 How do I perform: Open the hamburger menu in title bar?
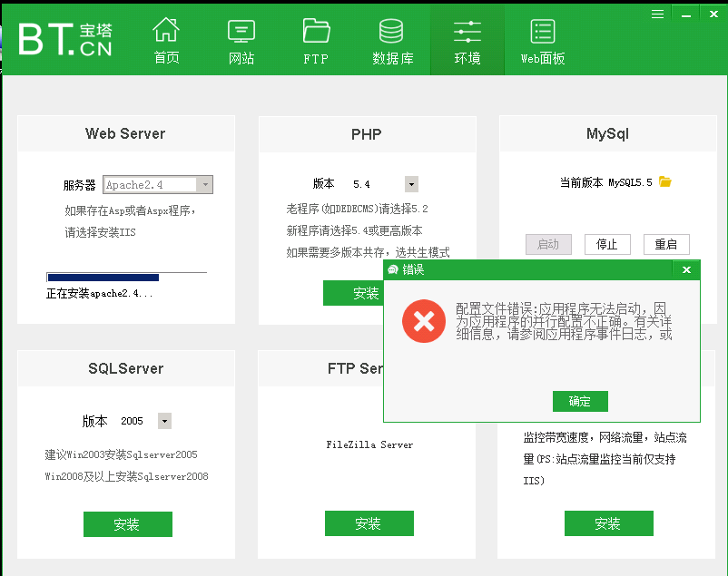point(657,15)
